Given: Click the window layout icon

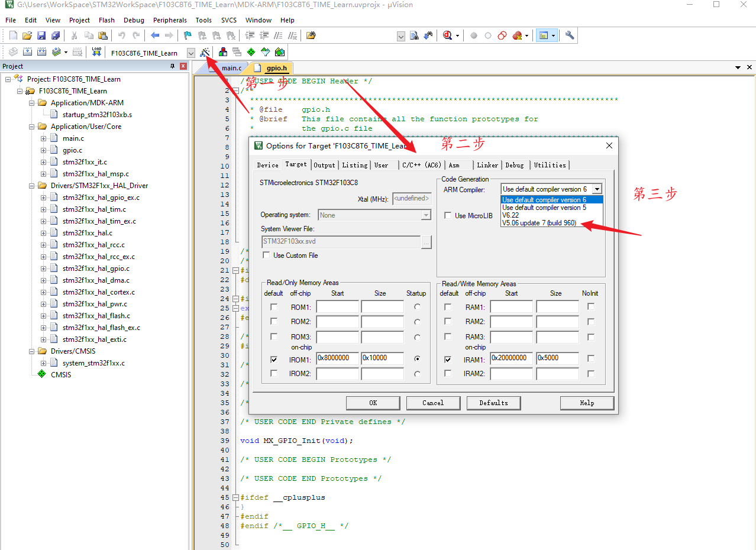Looking at the screenshot, I should [x=543, y=35].
